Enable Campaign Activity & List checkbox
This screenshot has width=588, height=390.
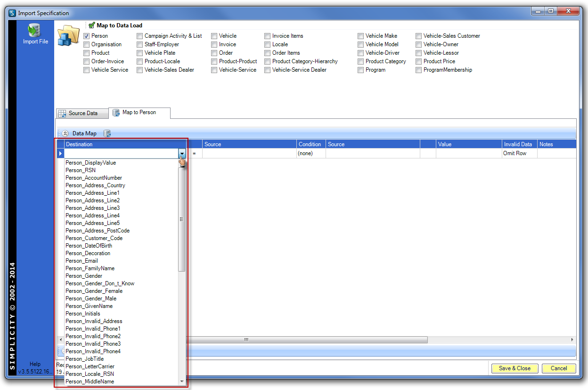point(140,36)
